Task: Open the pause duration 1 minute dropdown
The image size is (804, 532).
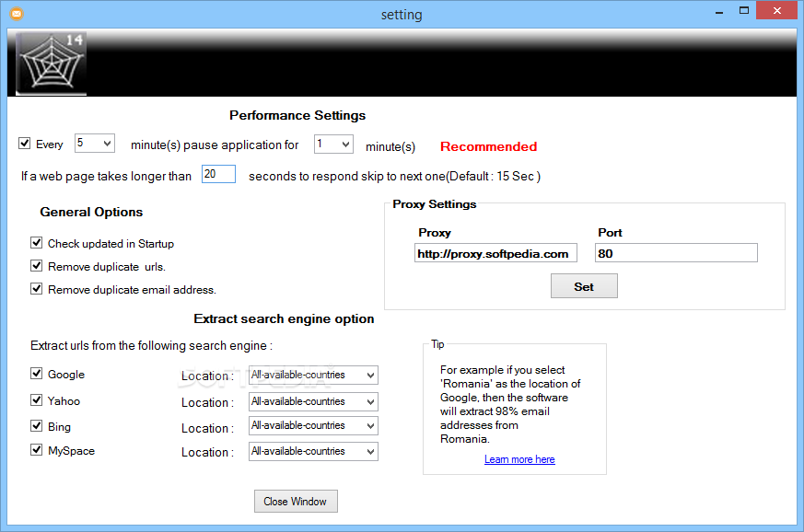Action: point(333,144)
